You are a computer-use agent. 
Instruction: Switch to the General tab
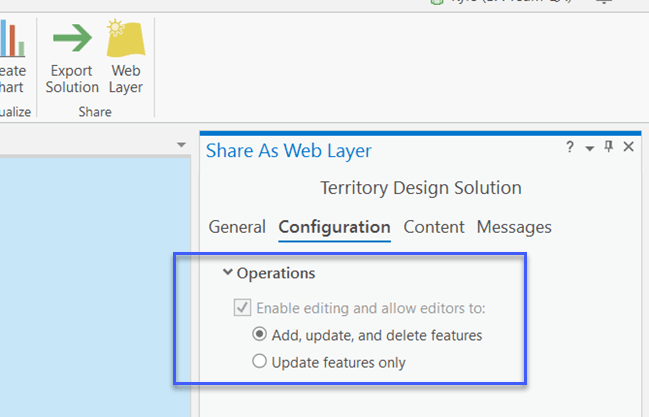pyautogui.click(x=237, y=227)
